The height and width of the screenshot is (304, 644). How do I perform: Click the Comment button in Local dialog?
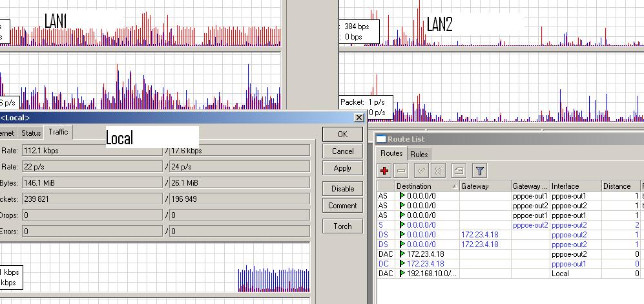[342, 205]
